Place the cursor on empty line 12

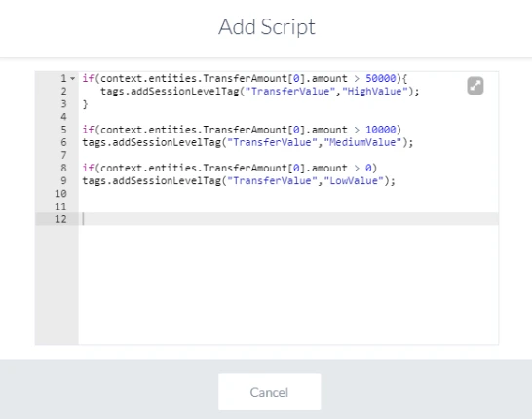(288, 219)
